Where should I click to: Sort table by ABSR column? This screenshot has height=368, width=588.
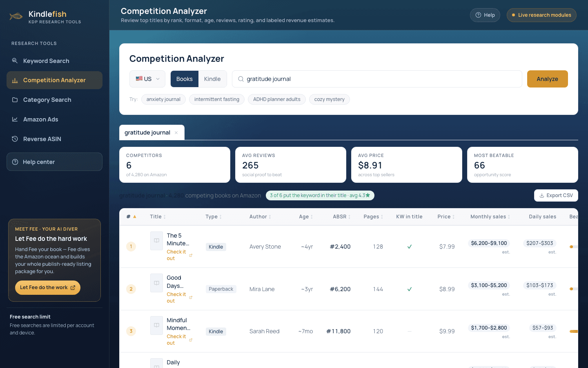pos(342,217)
